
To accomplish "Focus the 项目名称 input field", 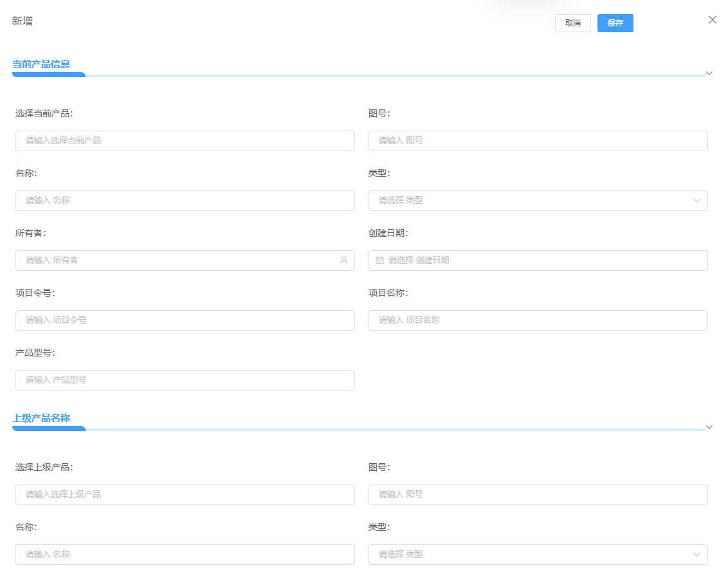I will (x=538, y=320).
